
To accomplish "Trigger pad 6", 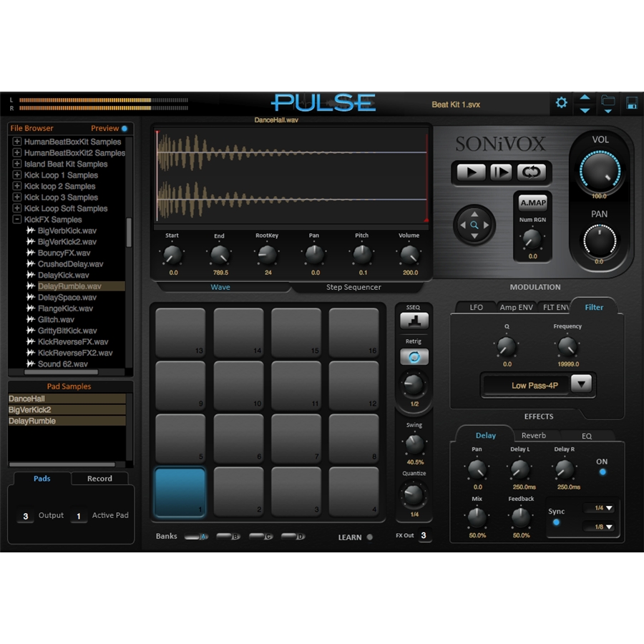I will point(238,438).
